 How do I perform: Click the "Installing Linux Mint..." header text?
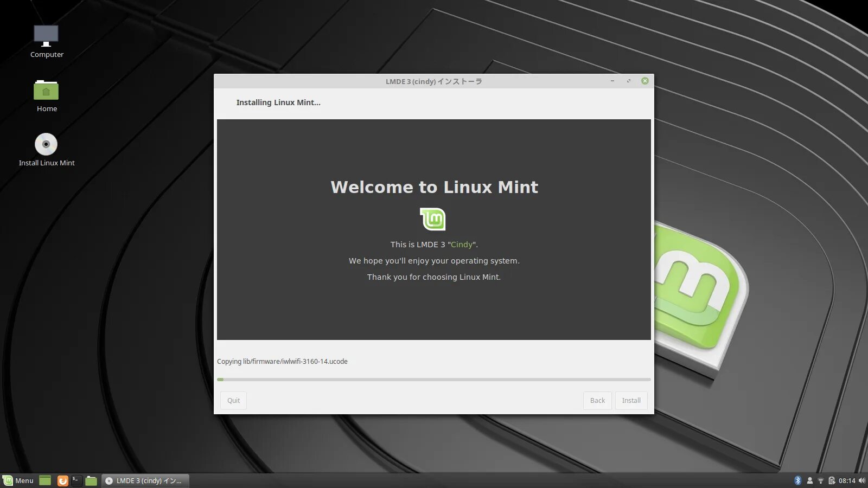(x=278, y=102)
